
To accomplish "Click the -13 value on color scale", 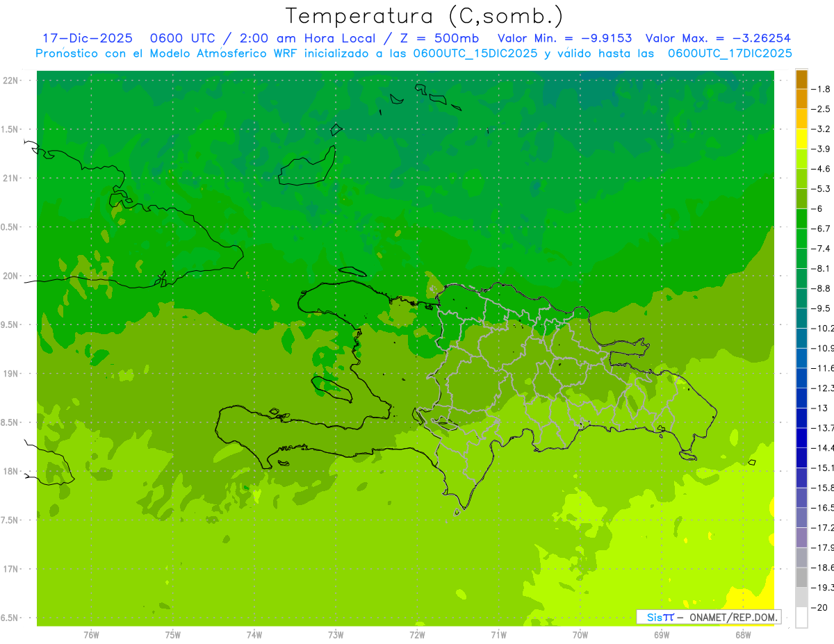I will (821, 408).
